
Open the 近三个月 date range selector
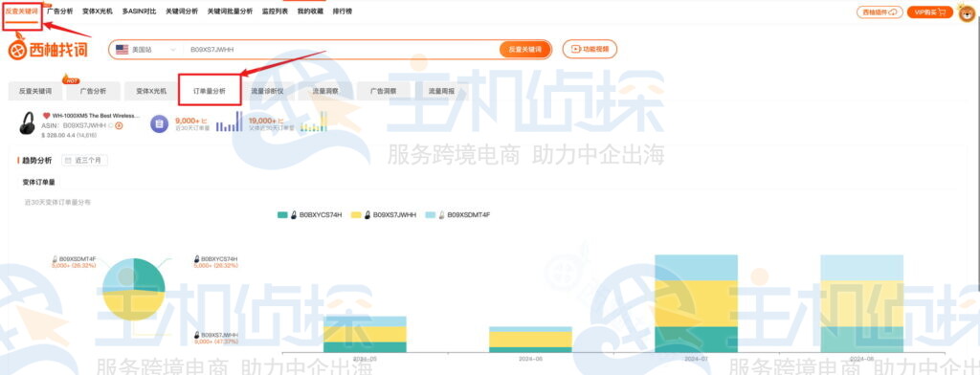(85, 161)
